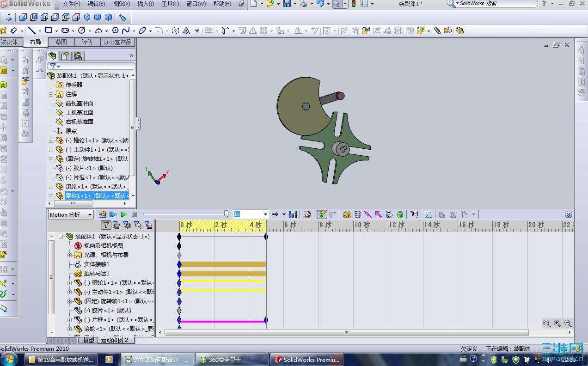Switch to the 模型 tab
Image resolution: width=588 pixels, height=366 pixels.
tap(88, 340)
